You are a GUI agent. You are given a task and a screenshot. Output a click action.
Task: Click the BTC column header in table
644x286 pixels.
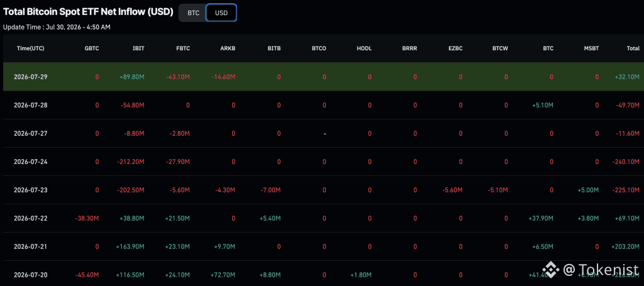[x=548, y=48]
